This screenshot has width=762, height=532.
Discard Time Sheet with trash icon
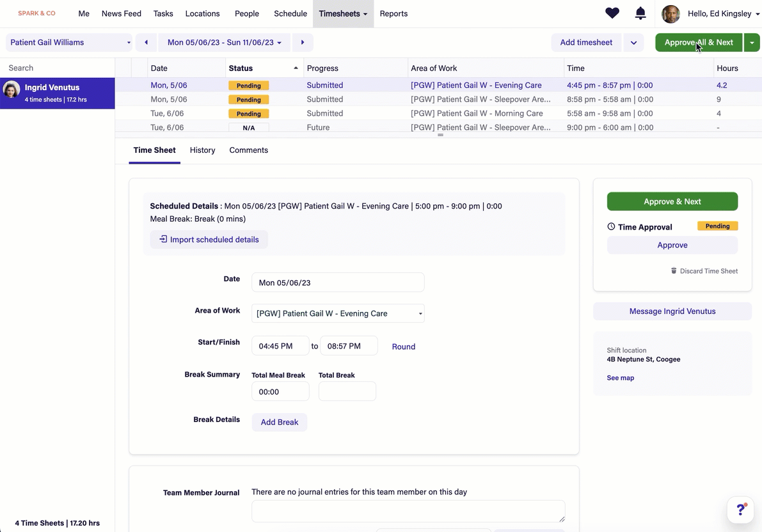(704, 271)
